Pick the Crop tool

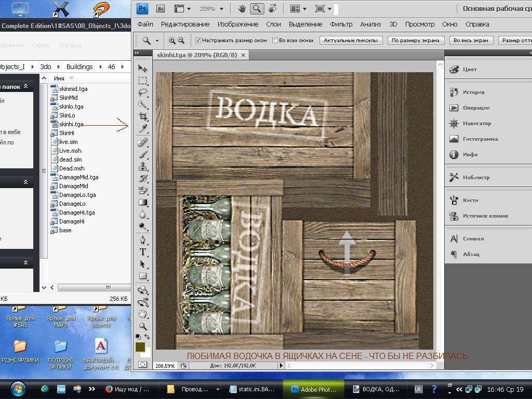(143, 116)
